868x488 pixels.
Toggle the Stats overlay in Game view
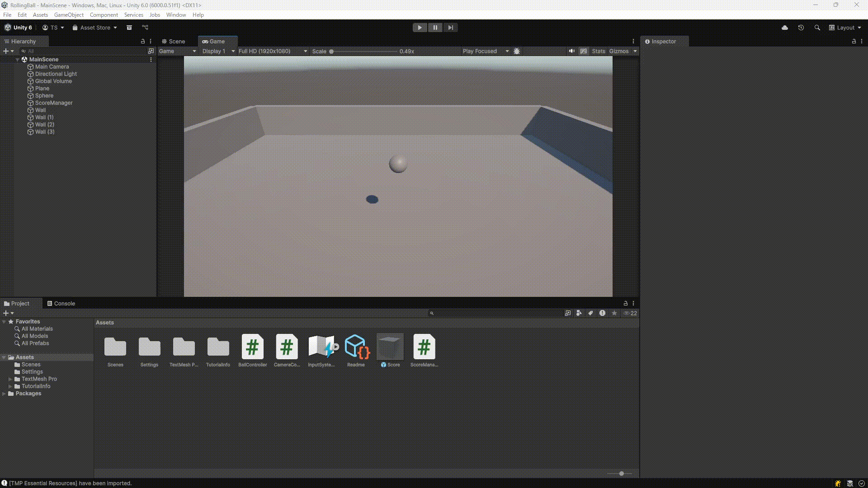(599, 51)
